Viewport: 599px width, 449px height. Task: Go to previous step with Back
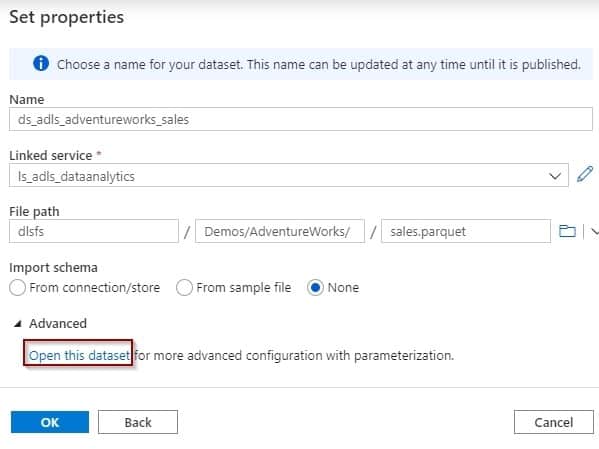[138, 422]
